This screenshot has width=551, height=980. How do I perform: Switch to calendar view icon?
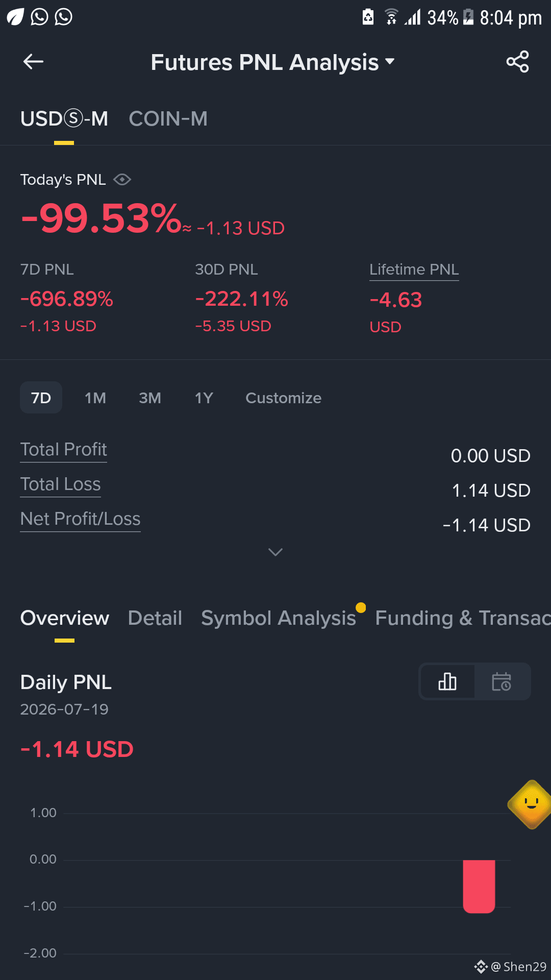coord(502,681)
